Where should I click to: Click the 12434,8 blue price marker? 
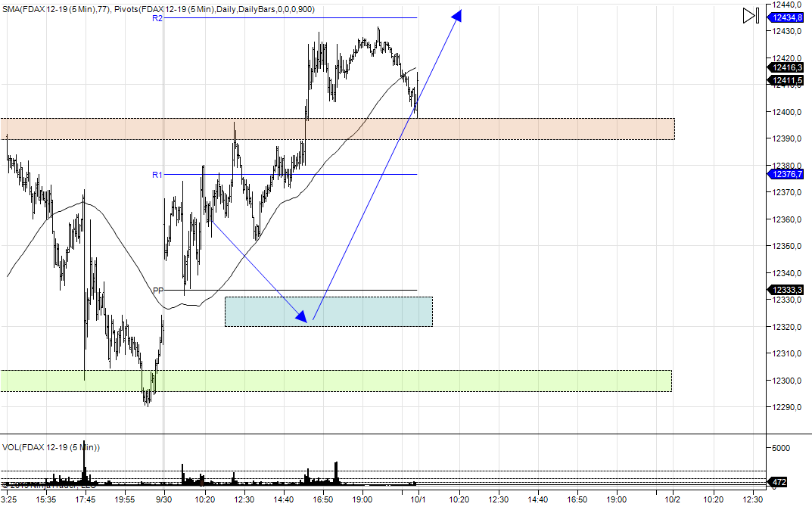(789, 17)
